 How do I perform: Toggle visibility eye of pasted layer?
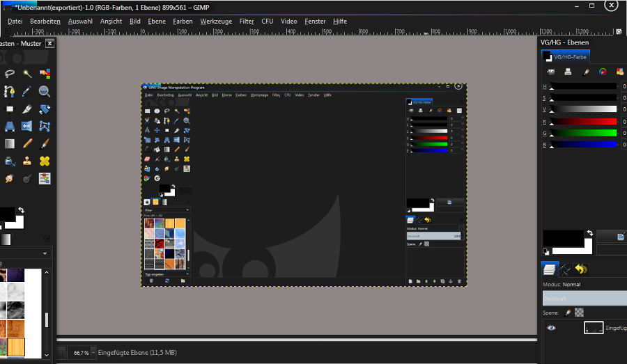[x=551, y=328]
